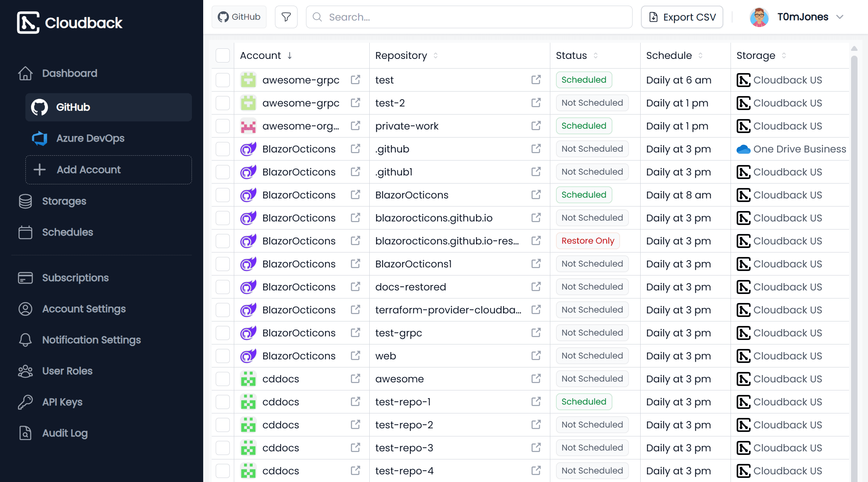Click the vertical scrollbar of the table

pos(854,242)
